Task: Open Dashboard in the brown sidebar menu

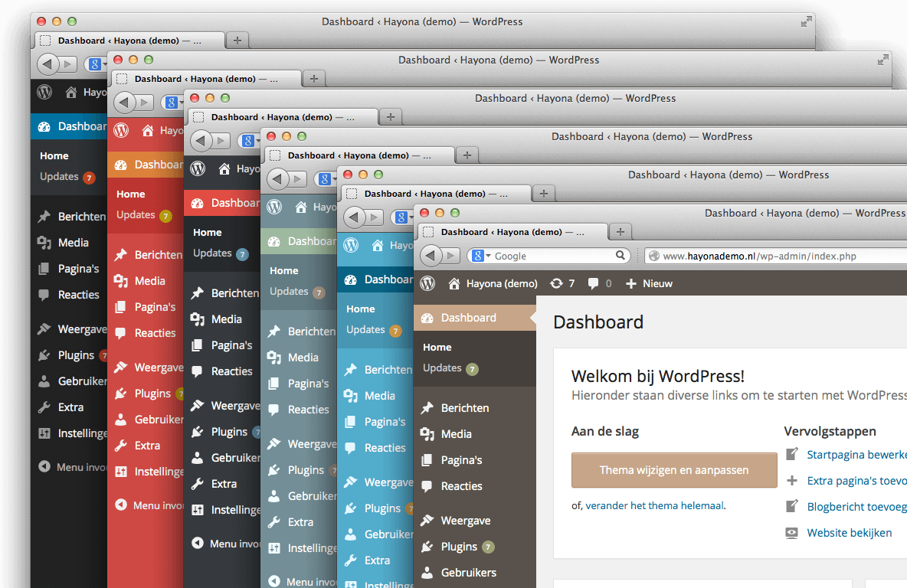Action: 475,318
